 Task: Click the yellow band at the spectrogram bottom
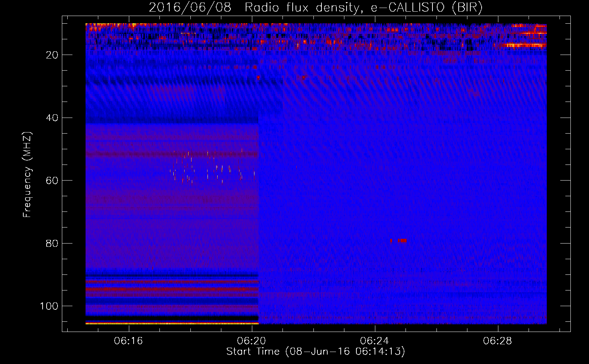172,323
